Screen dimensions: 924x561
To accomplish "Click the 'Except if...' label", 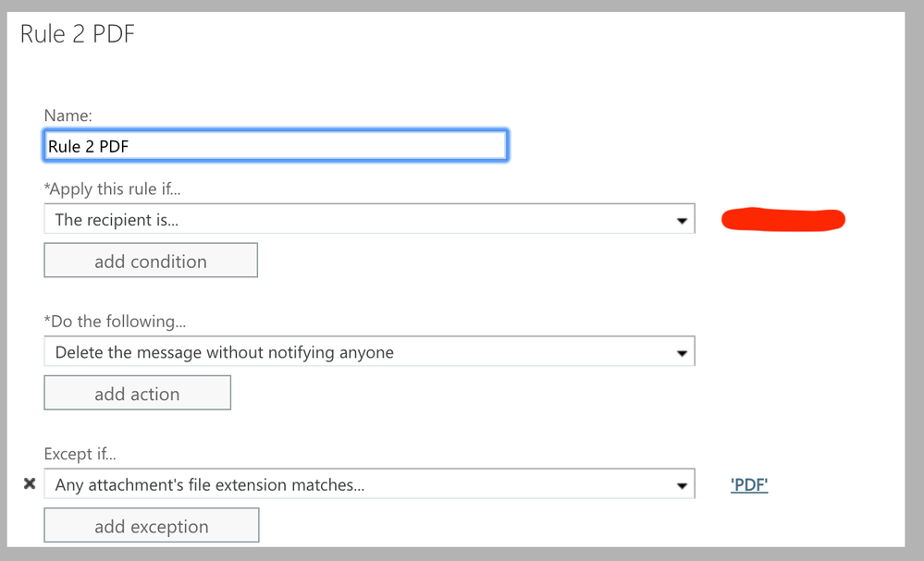I will tap(80, 454).
